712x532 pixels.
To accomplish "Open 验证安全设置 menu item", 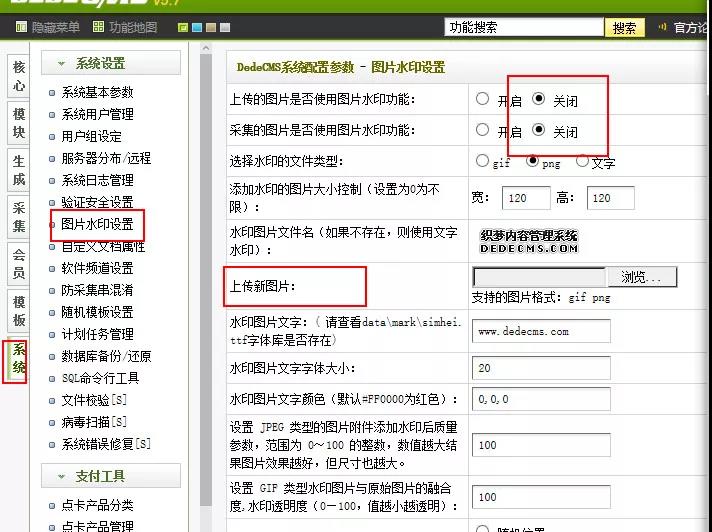I will tap(97, 202).
